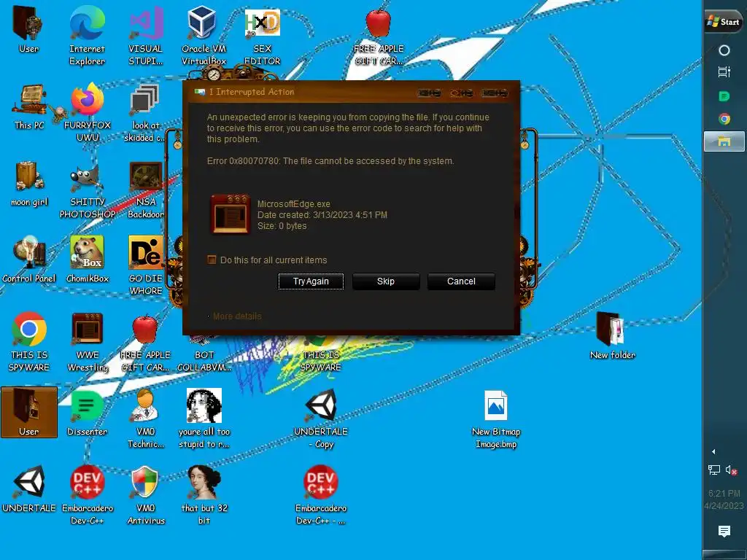
Task: Click the Try Again button
Action: [311, 281]
